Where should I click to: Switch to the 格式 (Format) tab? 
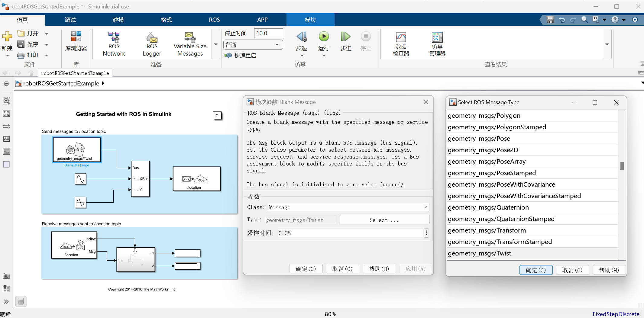[166, 20]
